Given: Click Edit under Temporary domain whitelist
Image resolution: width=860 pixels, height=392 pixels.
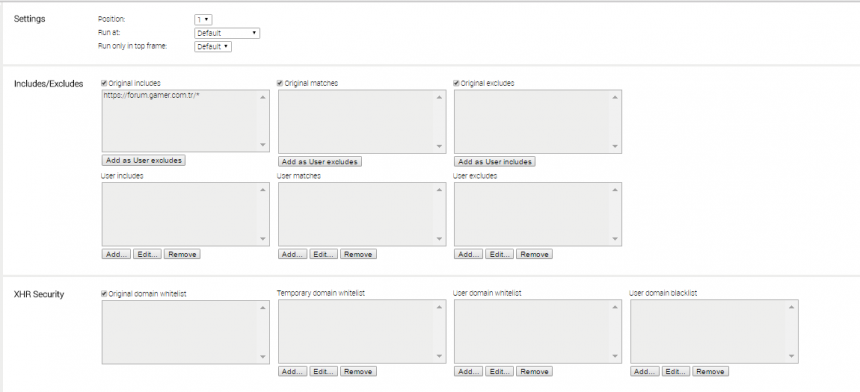Looking at the screenshot, I should pos(324,372).
